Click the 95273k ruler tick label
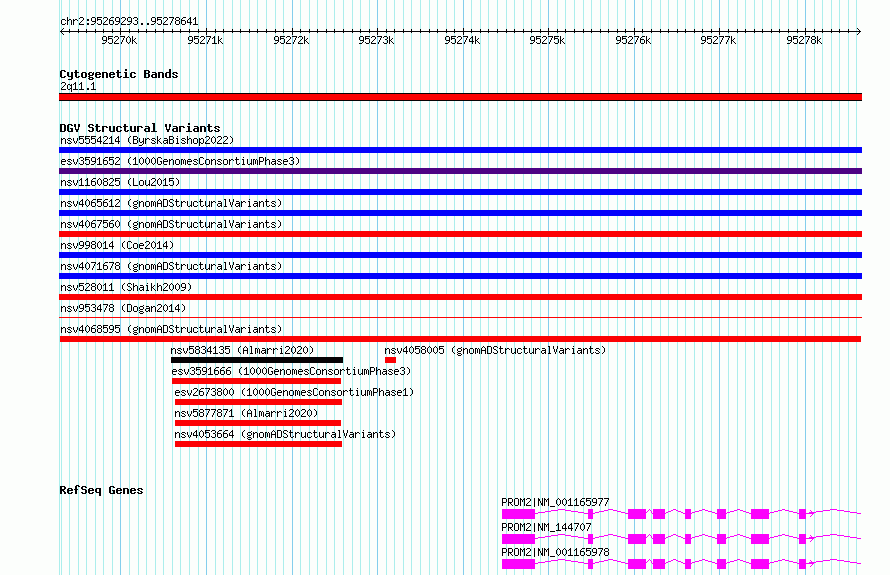The image size is (890, 575). coord(376,40)
